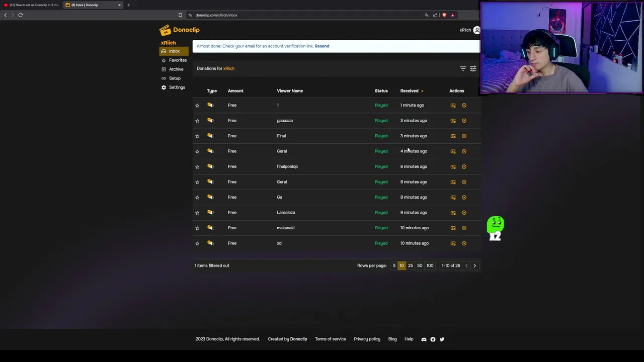Image resolution: width=644 pixels, height=362 pixels.
Task: Replay the makanaki donation
Action: tap(464, 228)
